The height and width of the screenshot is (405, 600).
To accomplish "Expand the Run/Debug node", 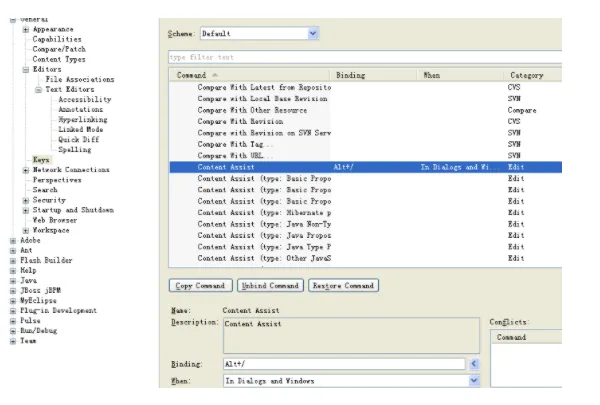I will (x=13, y=331).
